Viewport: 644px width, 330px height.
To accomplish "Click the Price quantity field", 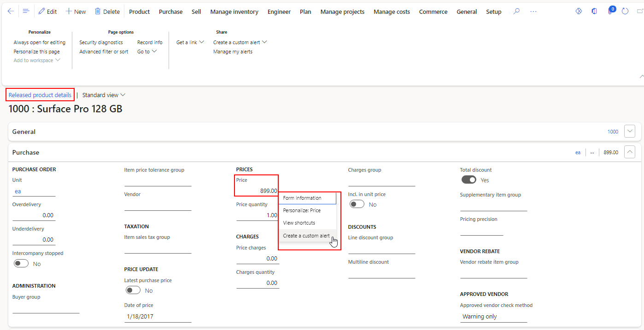I will [x=258, y=215].
